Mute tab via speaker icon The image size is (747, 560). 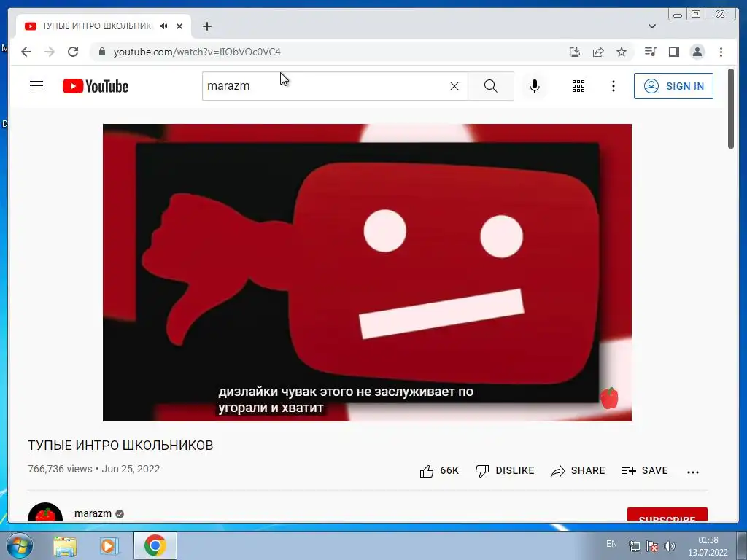click(x=164, y=26)
